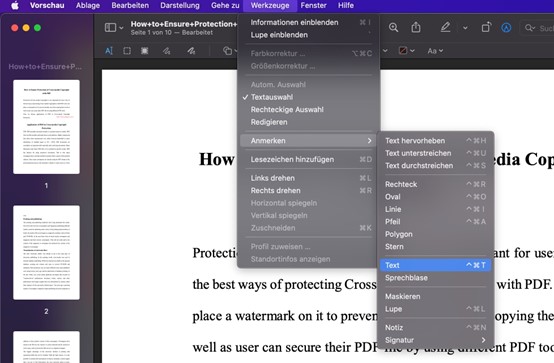Add a Notiz annotation

[x=435, y=328]
